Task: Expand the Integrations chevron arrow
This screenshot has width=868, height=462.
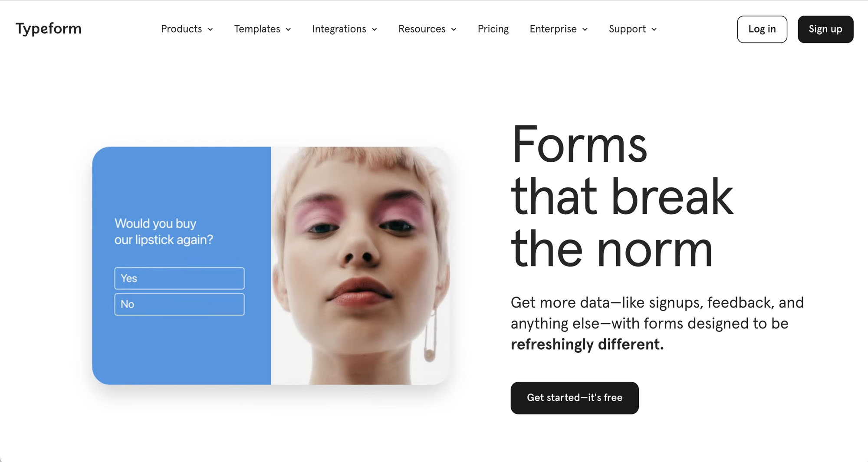Action: (x=375, y=29)
